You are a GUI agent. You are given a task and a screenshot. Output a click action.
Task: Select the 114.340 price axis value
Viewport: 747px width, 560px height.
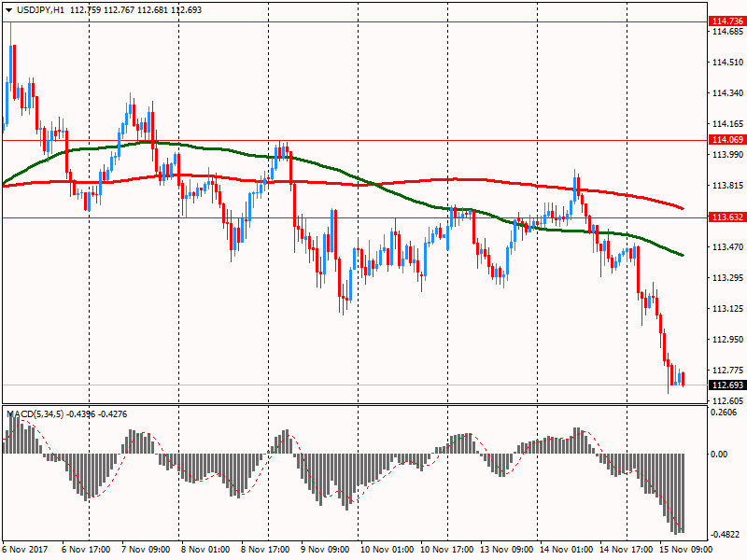point(727,93)
